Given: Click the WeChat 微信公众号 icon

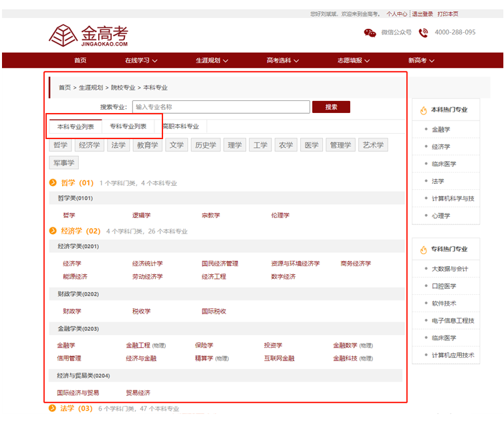Looking at the screenshot, I should point(370,33).
